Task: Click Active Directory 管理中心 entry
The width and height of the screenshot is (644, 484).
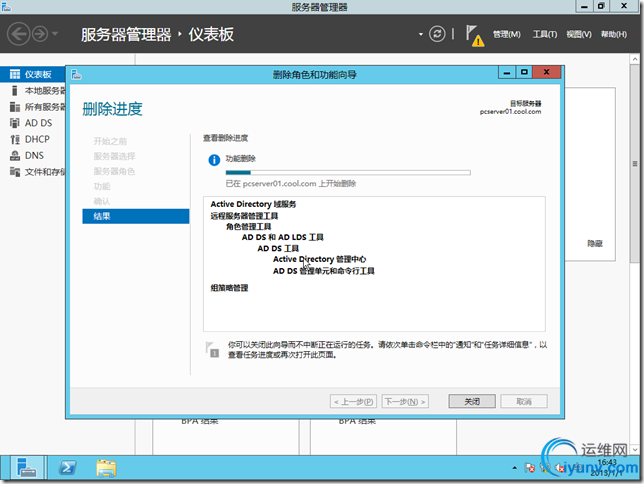Action: [319, 259]
